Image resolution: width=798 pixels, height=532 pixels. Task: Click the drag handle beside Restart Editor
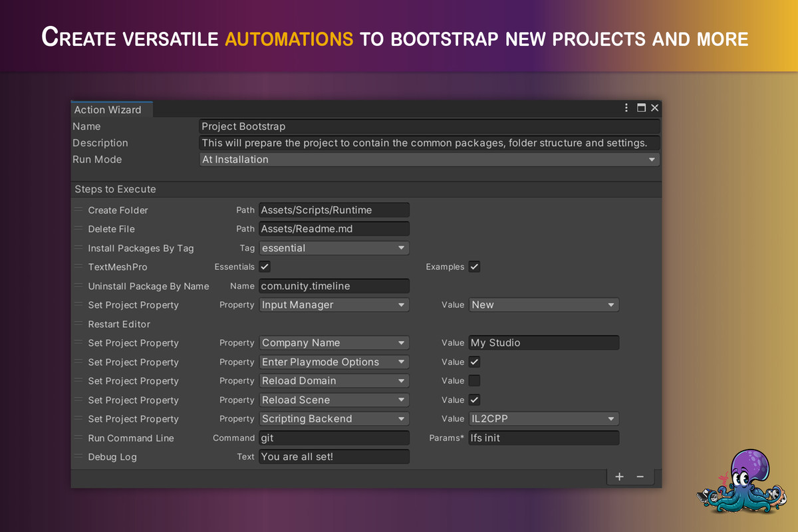(79, 324)
